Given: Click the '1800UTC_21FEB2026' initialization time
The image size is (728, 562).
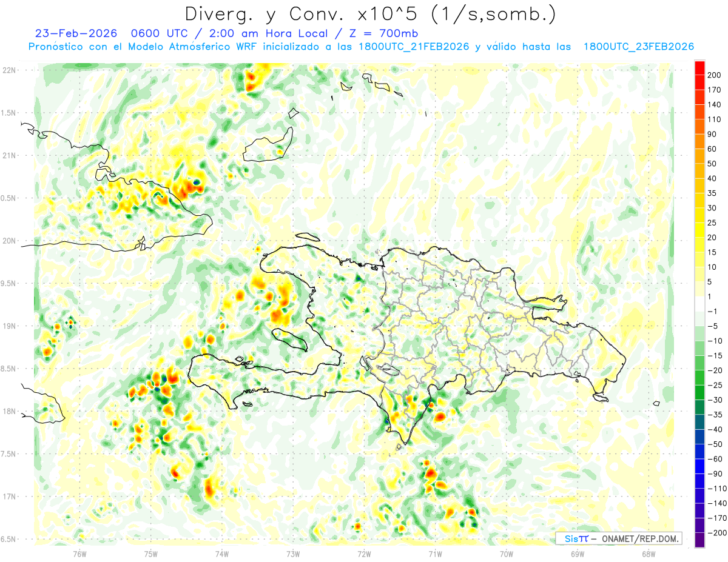Looking at the screenshot, I should click(x=414, y=47).
